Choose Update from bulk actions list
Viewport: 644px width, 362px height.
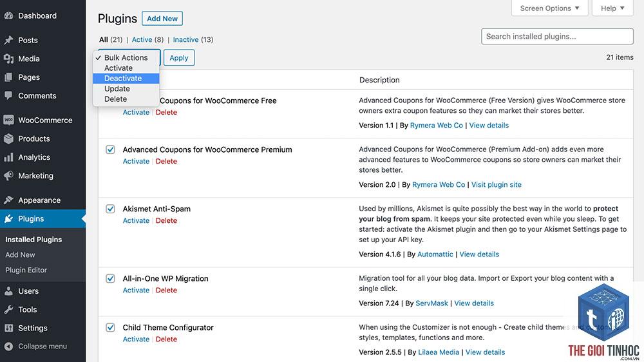tap(126, 89)
